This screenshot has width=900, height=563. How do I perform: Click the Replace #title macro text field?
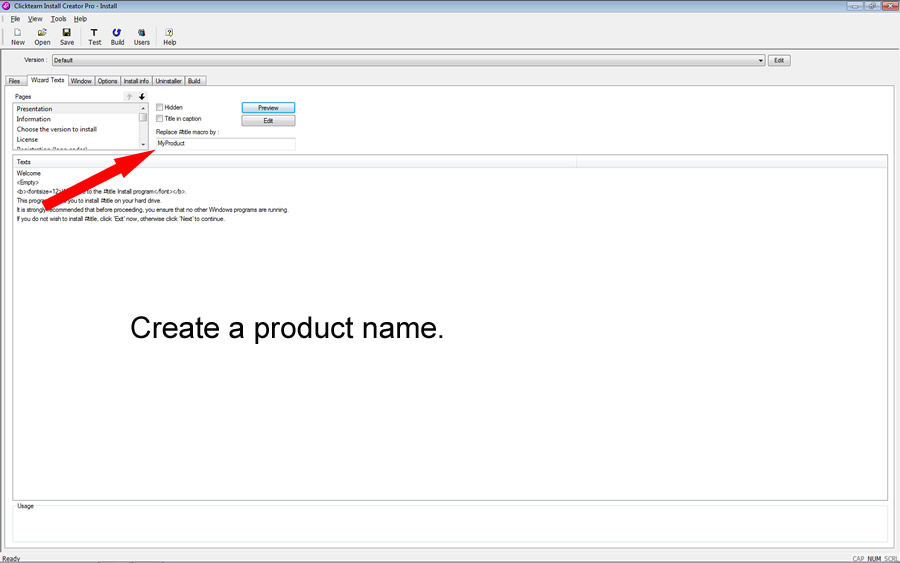tap(225, 144)
